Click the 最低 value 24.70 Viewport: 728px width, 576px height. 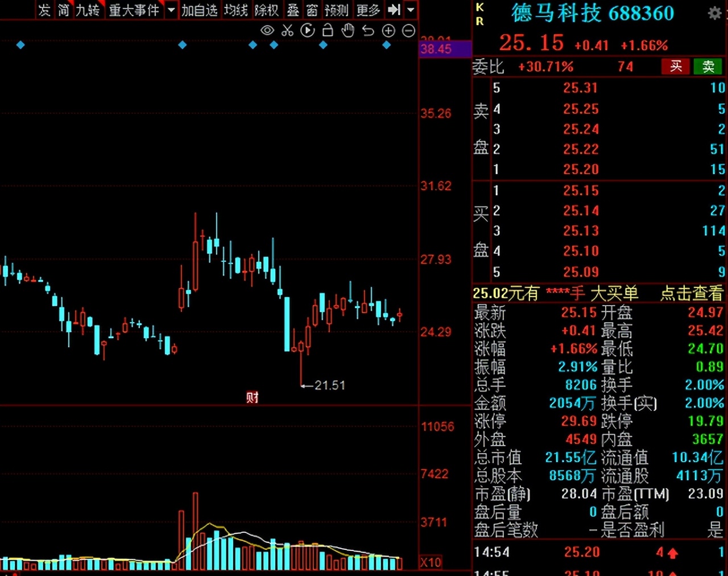(x=705, y=348)
